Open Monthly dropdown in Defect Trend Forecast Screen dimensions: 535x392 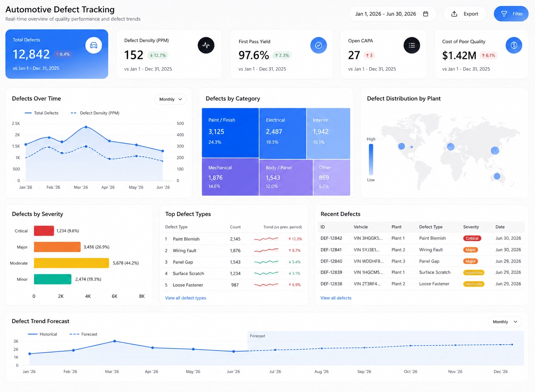point(505,321)
